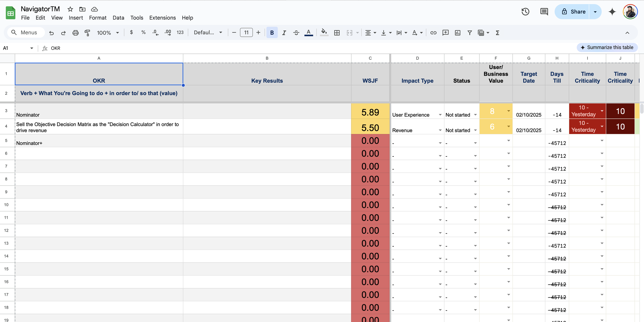Open Google account avatar
644x322 pixels.
click(x=630, y=12)
